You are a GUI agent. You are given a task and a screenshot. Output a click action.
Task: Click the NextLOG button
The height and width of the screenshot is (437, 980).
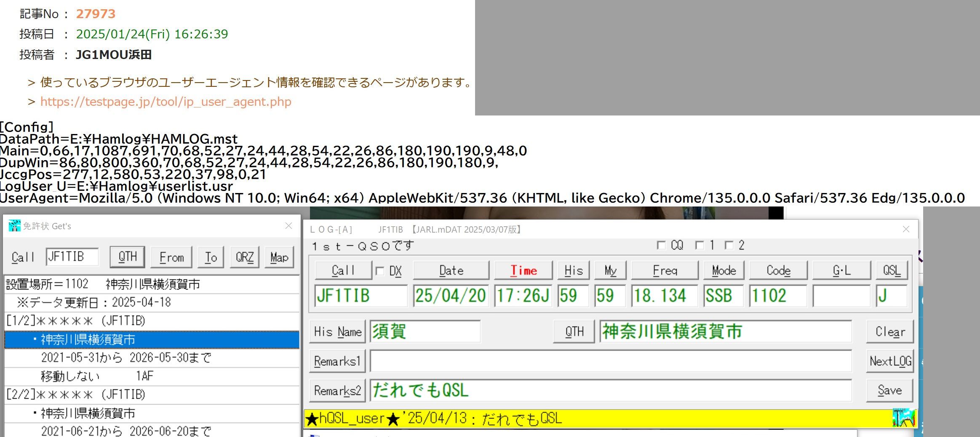coord(890,361)
